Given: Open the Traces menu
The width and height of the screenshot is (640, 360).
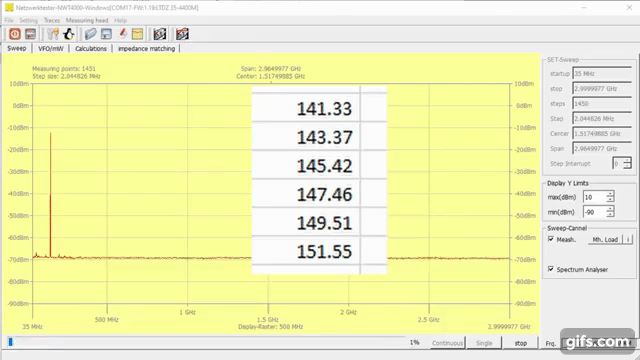Looking at the screenshot, I should 52,20.
